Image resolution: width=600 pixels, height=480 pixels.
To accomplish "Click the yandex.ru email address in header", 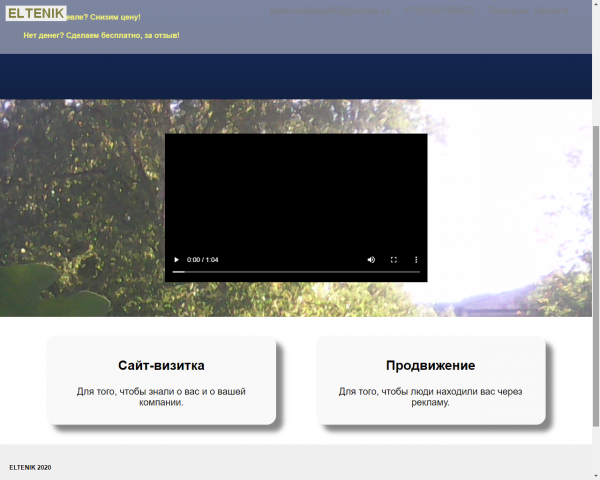I will pos(330,11).
